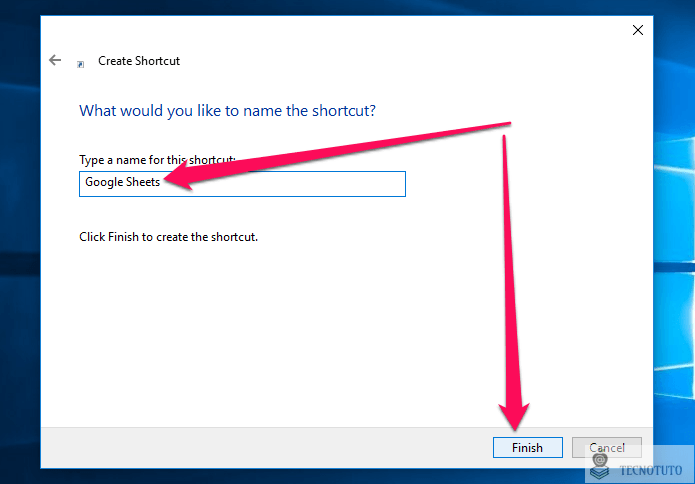Cancel the shortcut wizard
This screenshot has height=484, width=695.
click(x=607, y=447)
